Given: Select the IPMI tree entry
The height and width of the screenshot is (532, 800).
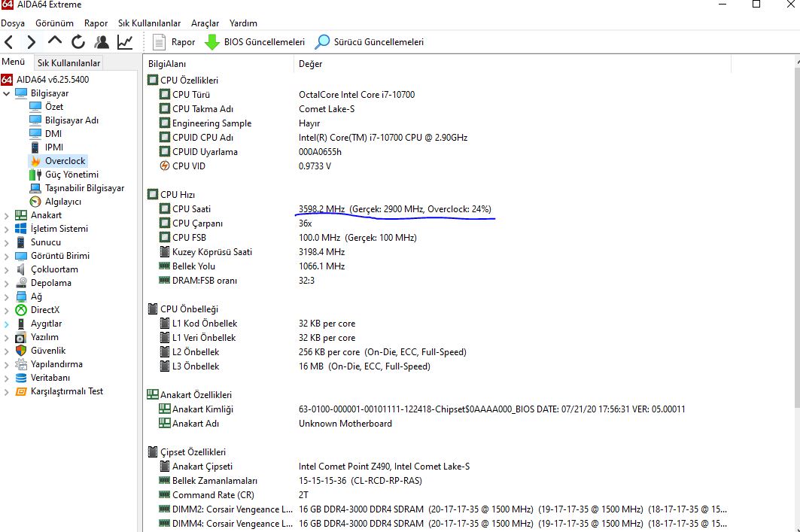Looking at the screenshot, I should (x=53, y=147).
